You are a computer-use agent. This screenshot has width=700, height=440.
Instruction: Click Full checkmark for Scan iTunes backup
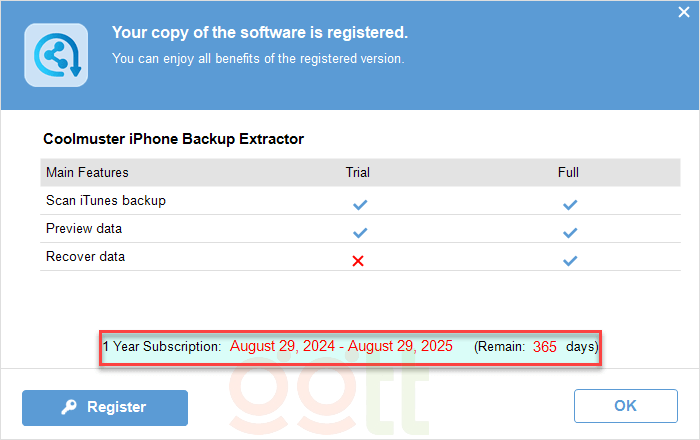[569, 204]
